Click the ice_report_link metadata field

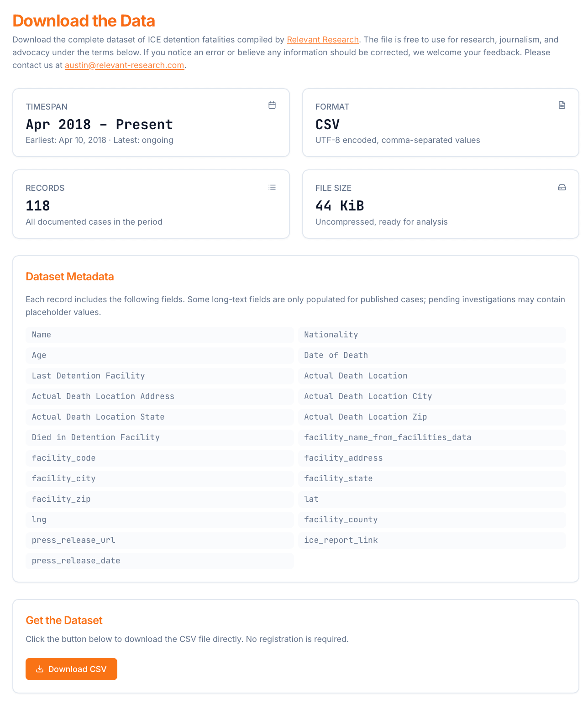(432, 540)
